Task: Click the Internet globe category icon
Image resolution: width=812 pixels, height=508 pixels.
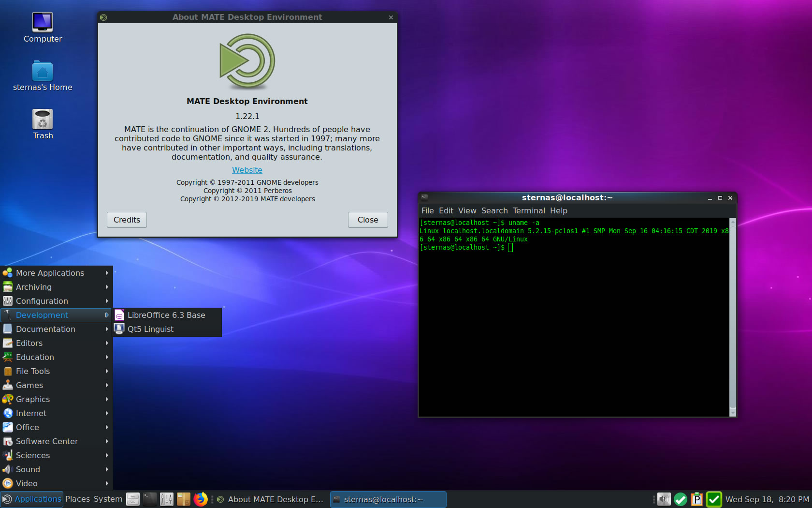Action: click(x=8, y=413)
